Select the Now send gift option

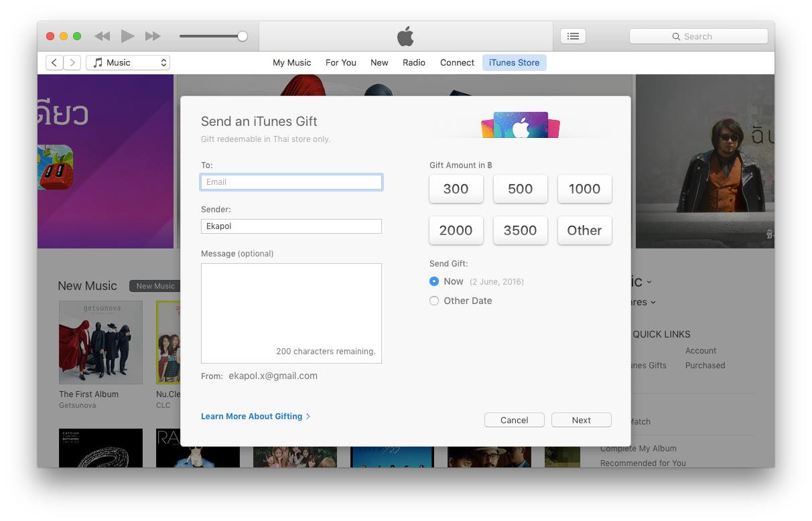coord(434,282)
